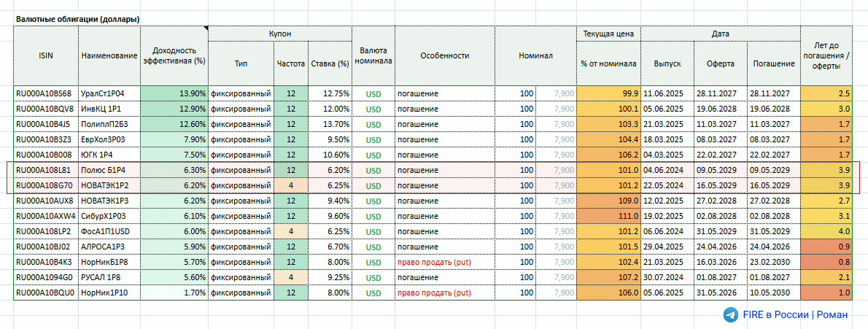Select the bond name 'НорНикБ1Р8'
The image size is (868, 329).
click(x=109, y=262)
